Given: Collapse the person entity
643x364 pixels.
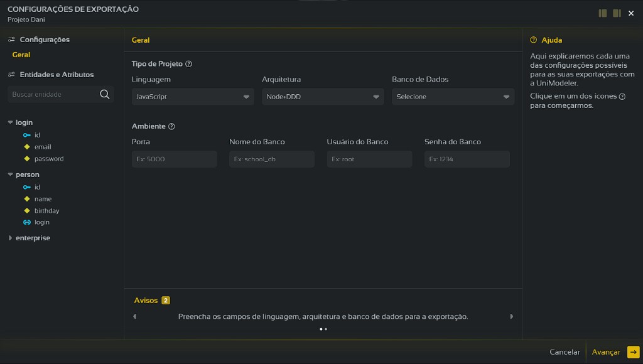Looking at the screenshot, I should pos(10,174).
